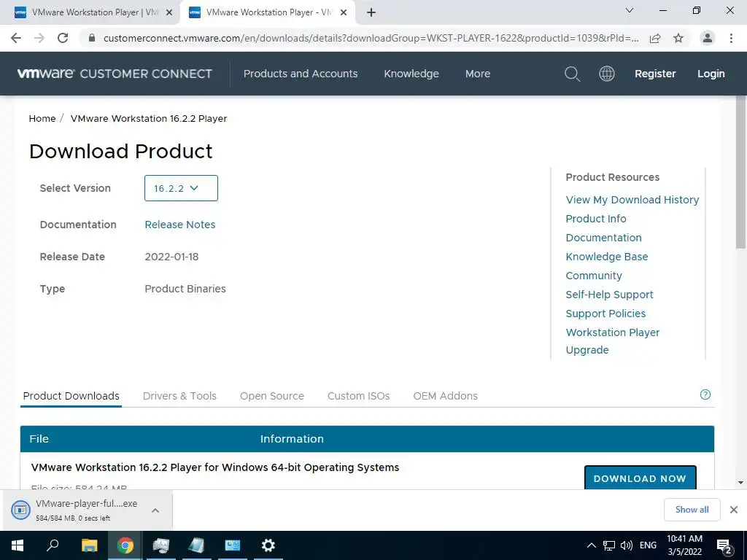The width and height of the screenshot is (747, 560).
Task: Click the address bar URL
Action: click(x=371, y=38)
